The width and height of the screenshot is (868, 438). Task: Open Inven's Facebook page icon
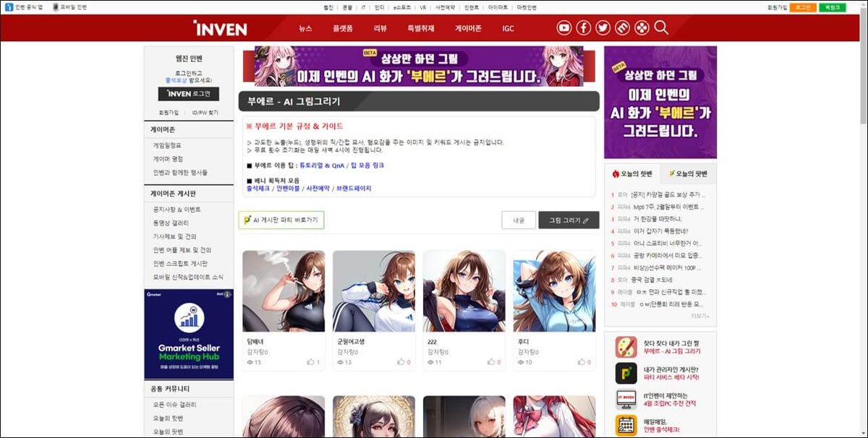[x=584, y=28]
